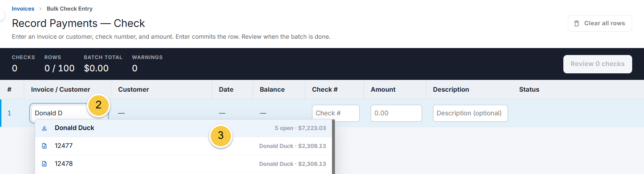Click the suggestion list scrollbar
Image resolution: width=644 pixels, height=174 pixels.
[x=333, y=147]
